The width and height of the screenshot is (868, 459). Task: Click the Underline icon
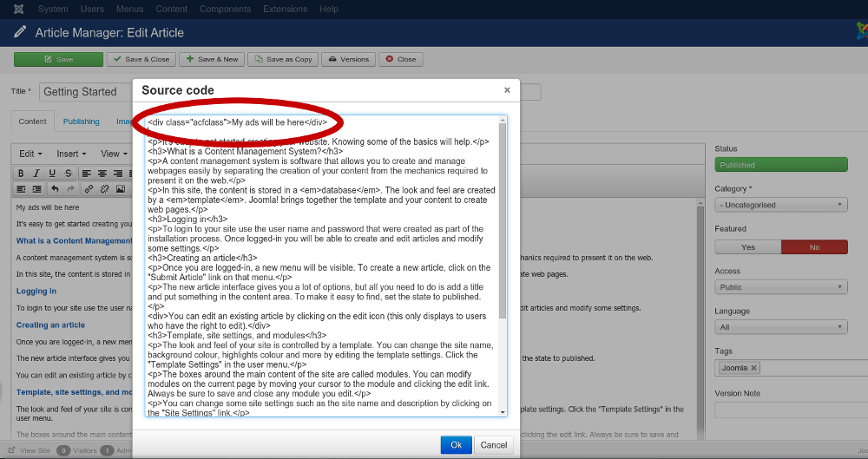coord(53,174)
